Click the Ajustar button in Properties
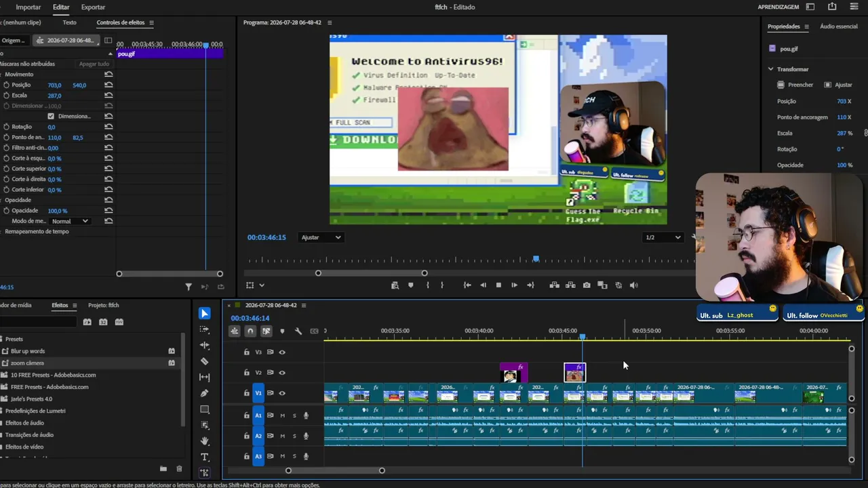The image size is (868, 488). click(838, 85)
